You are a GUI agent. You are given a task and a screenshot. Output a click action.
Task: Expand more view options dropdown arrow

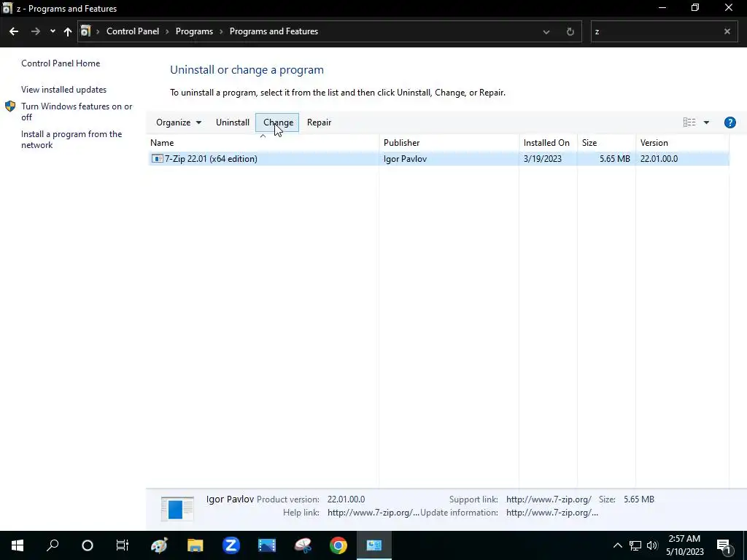(706, 122)
